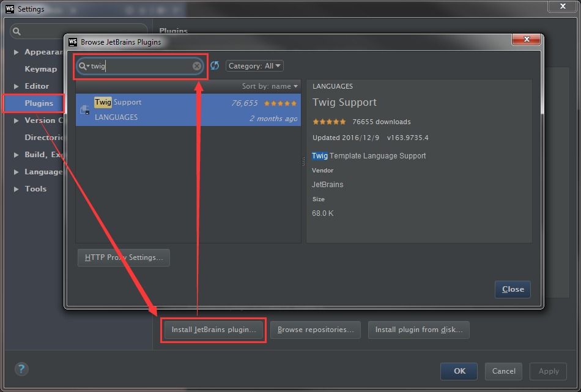
Task: Open search history magnifier in plugin dialog
Action: [x=83, y=66]
